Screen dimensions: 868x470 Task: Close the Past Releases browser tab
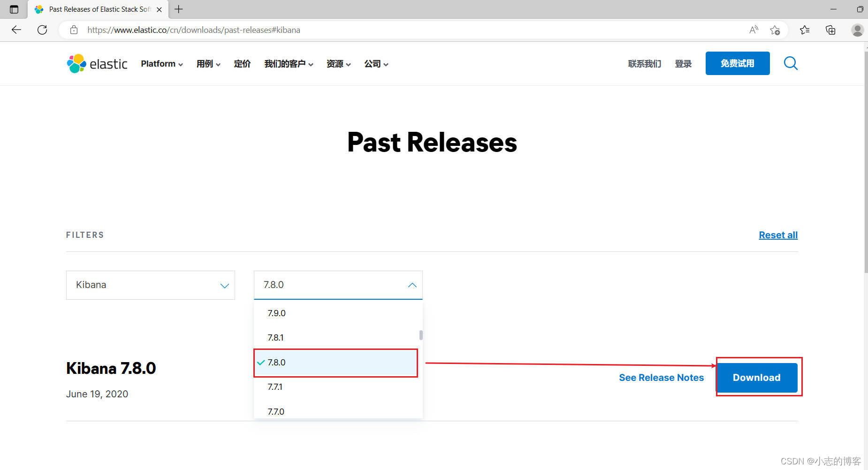(159, 9)
